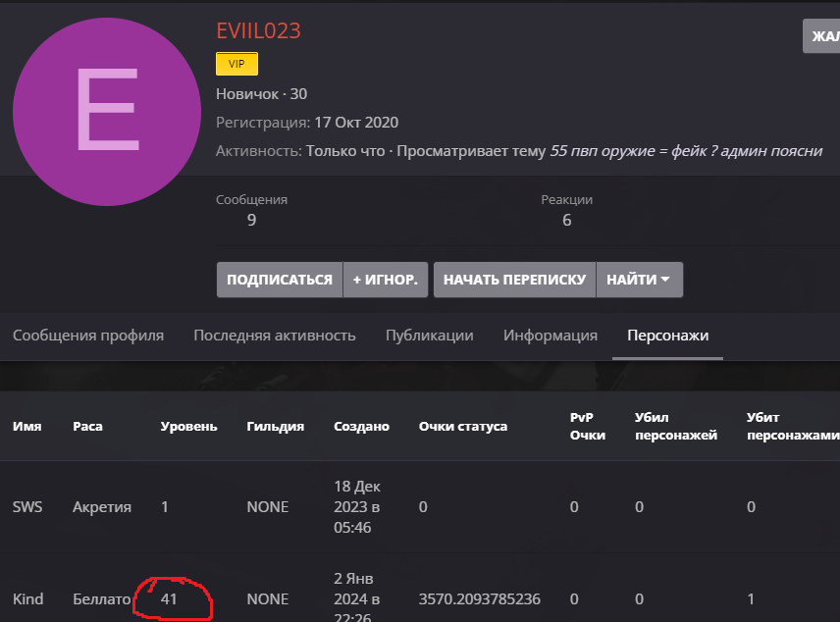Click the reactions count 6
Image resolution: width=840 pixels, height=622 pixels.
click(x=566, y=220)
